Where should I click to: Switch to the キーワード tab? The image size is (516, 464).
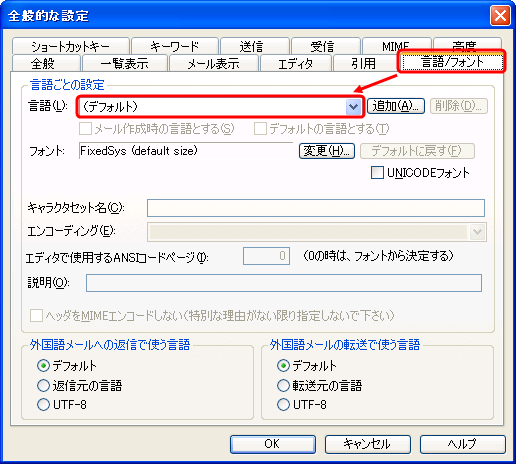(175, 46)
